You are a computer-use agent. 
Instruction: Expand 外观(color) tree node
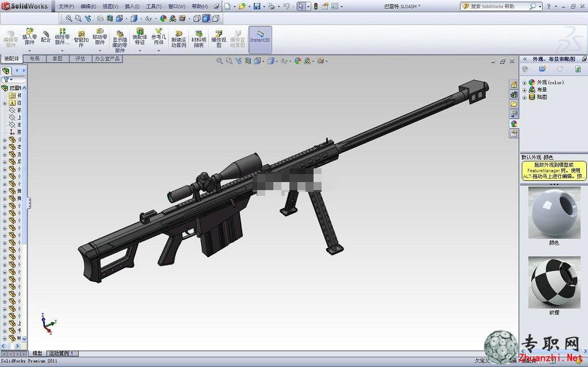click(x=524, y=83)
